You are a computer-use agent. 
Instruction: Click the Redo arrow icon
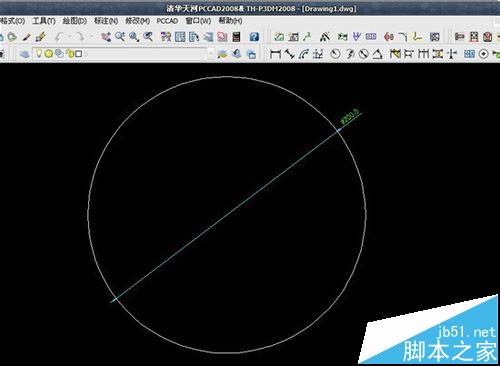click(x=80, y=37)
